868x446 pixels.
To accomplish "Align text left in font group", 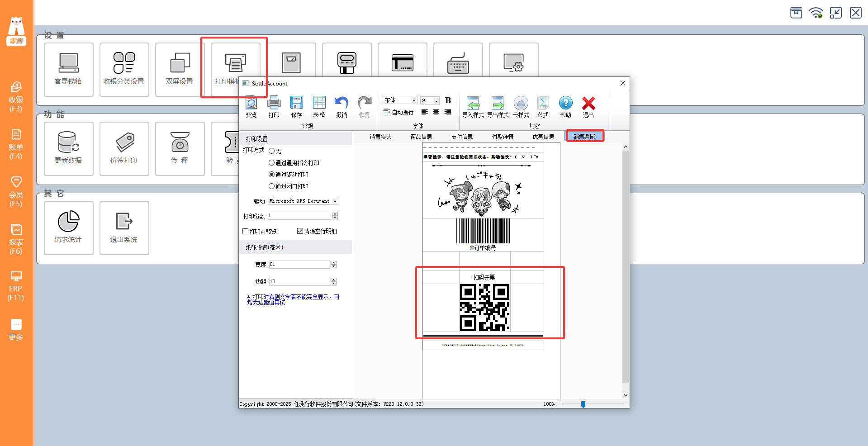I will click(x=425, y=112).
